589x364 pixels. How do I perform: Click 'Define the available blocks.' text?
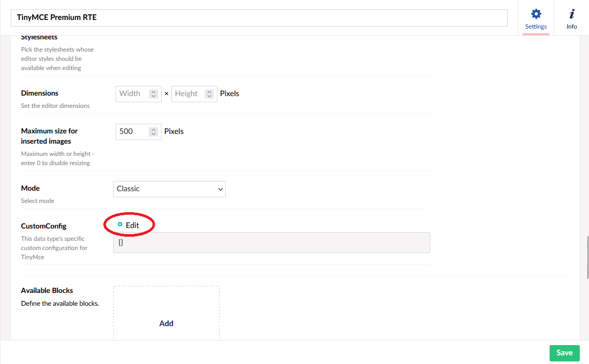pos(60,303)
